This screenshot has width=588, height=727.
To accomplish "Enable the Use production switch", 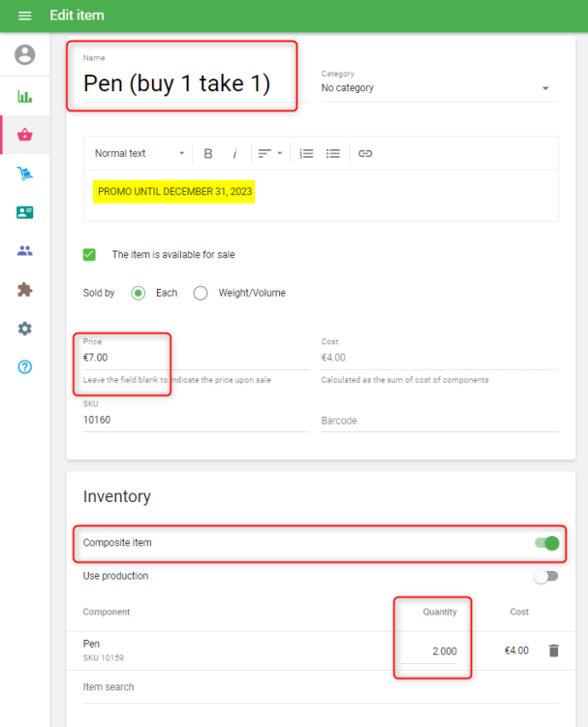I will click(x=547, y=576).
